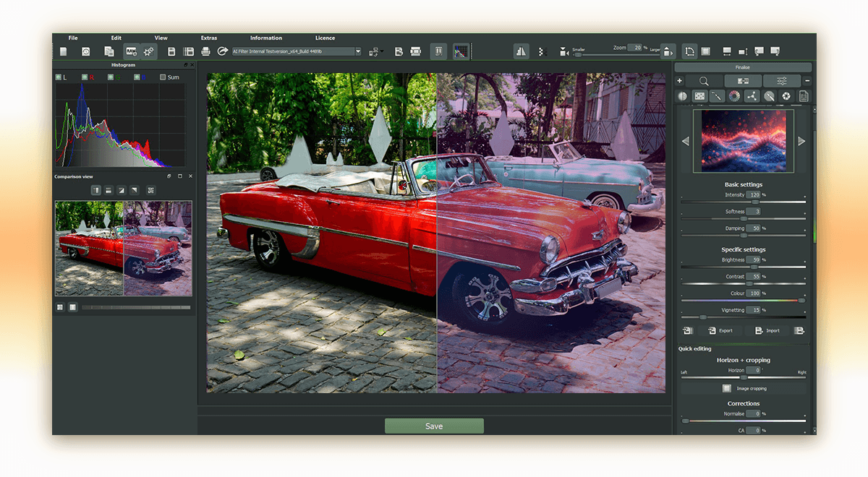Toggle the histogram display icon in the toolbar

tap(460, 51)
